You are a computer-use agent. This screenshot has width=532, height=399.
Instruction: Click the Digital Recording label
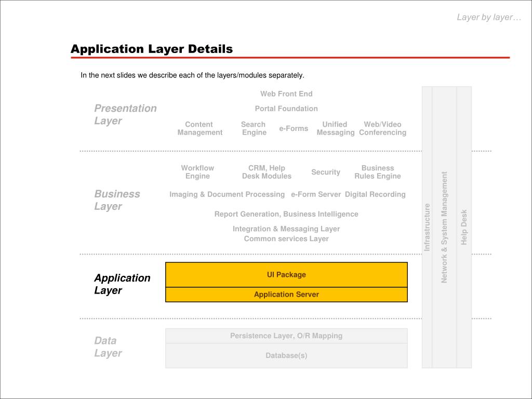point(375,194)
